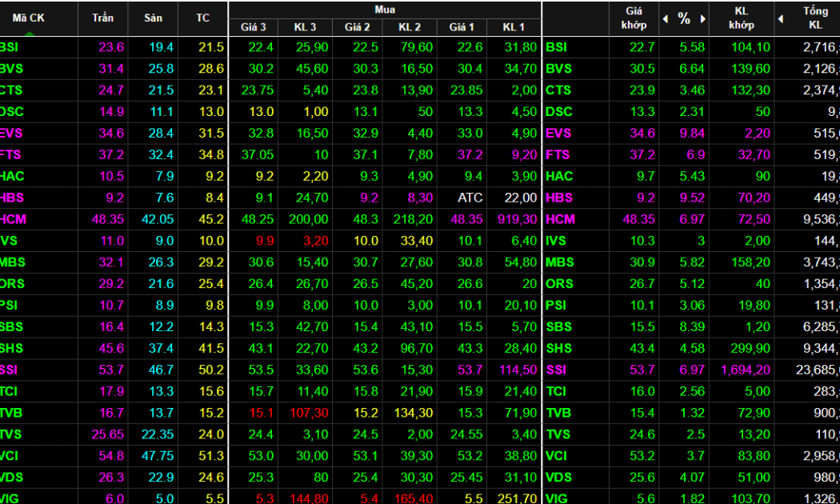Viewport: 840px width, 504px height.
Task: Click 200,00 in HCM KL 3 cell
Action: (x=309, y=219)
